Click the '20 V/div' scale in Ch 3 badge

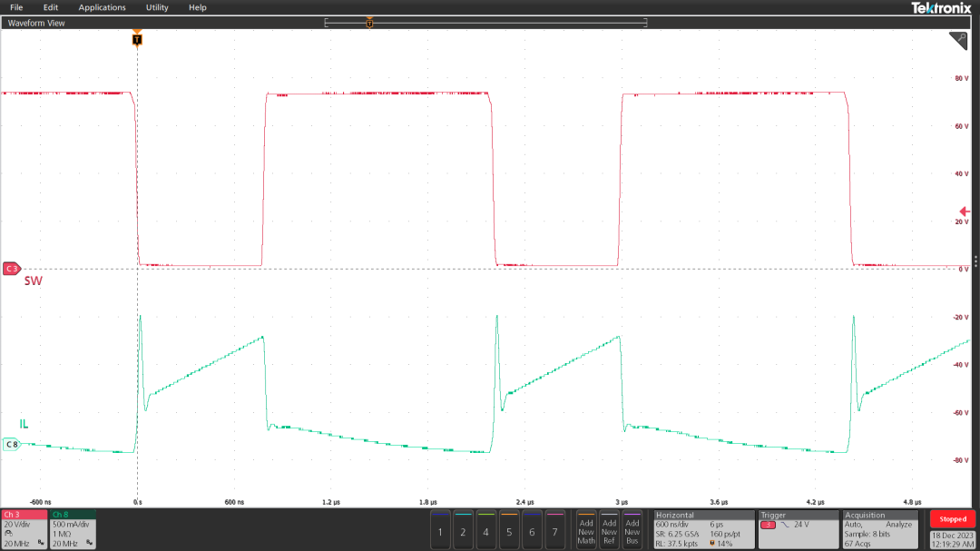[x=17, y=525]
